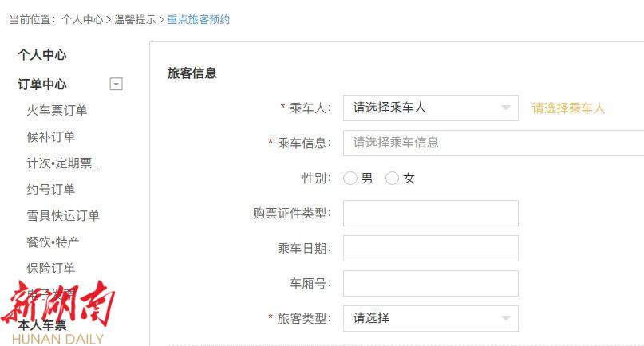Open the 乘车人 dropdown arrow
Image resolution: width=644 pixels, height=346 pixels.
pos(506,108)
